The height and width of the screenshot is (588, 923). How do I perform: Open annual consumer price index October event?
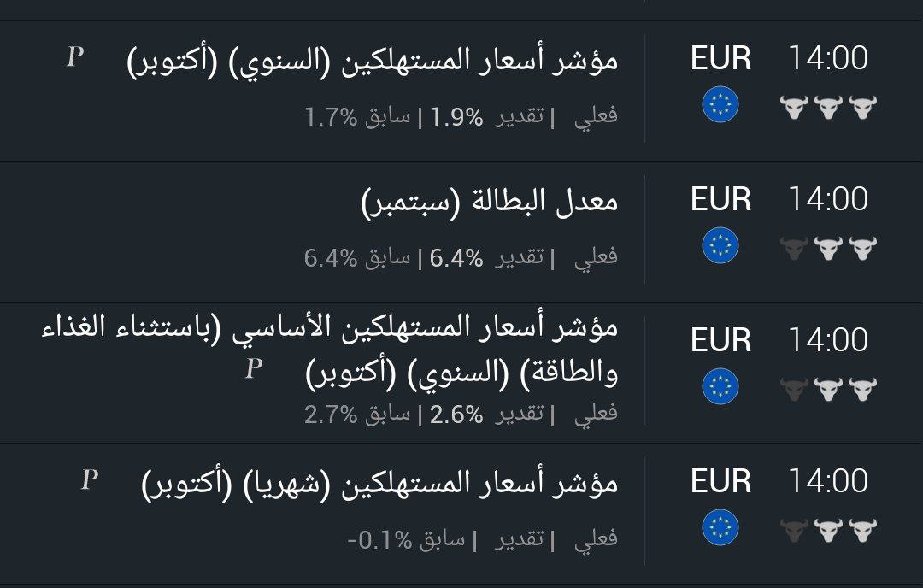coord(372,60)
